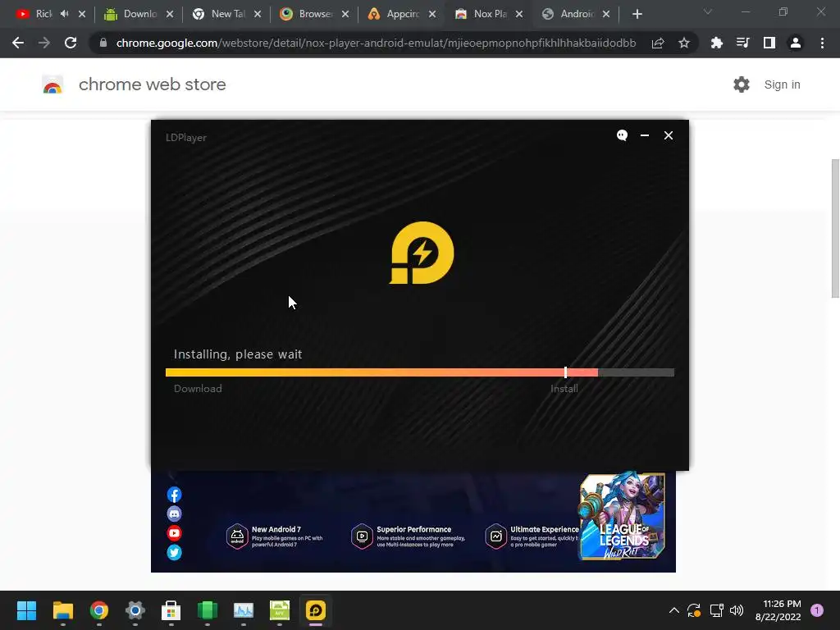Screen dimensions: 840x630
Task: Click the LDPlayer lightning logo
Action: pos(422,253)
